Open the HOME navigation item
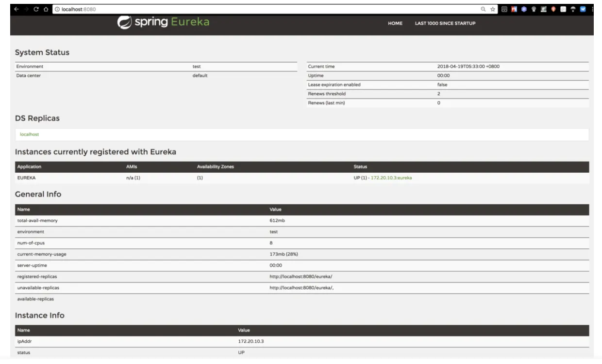The width and height of the screenshot is (602, 364). [395, 24]
